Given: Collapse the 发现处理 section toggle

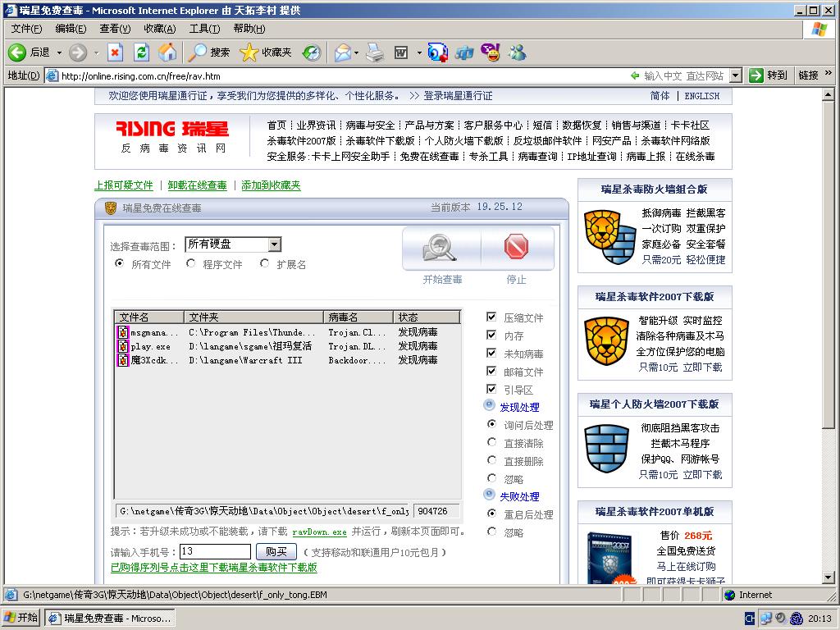Looking at the screenshot, I should [489, 405].
